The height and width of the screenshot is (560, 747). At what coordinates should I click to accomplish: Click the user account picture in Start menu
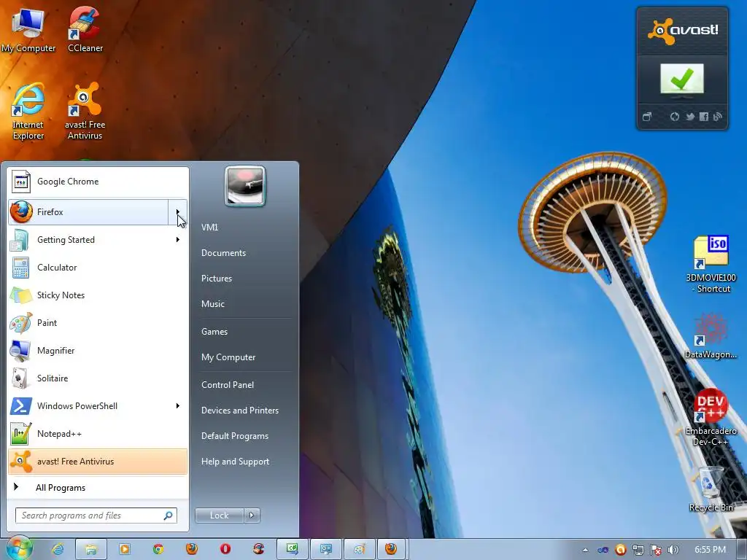(245, 186)
